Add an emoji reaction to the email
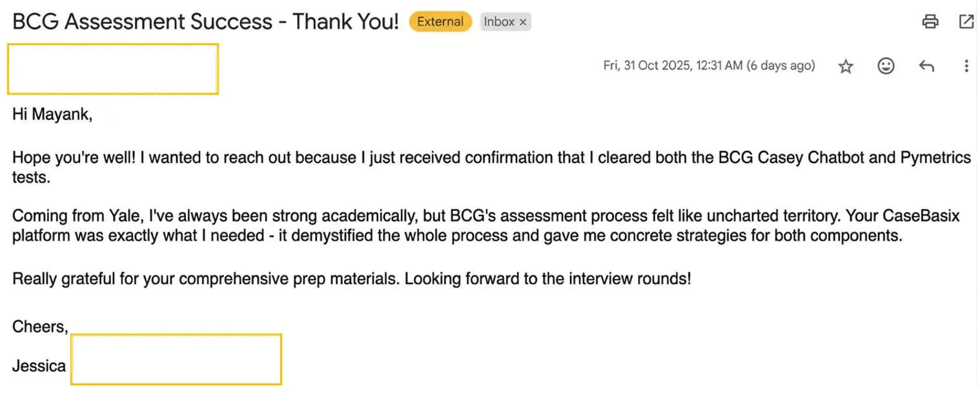The width and height of the screenshot is (980, 395). [886, 66]
